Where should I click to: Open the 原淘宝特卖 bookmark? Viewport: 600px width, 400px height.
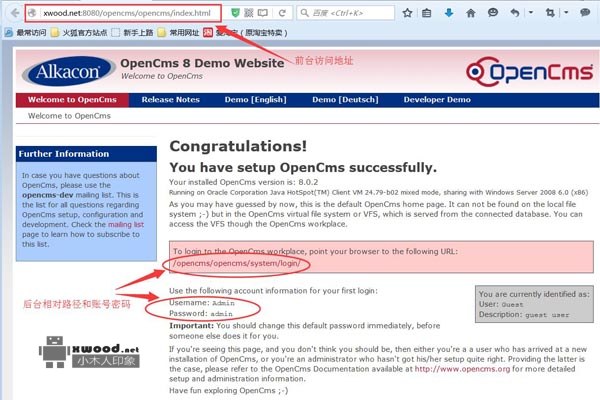coord(245,33)
